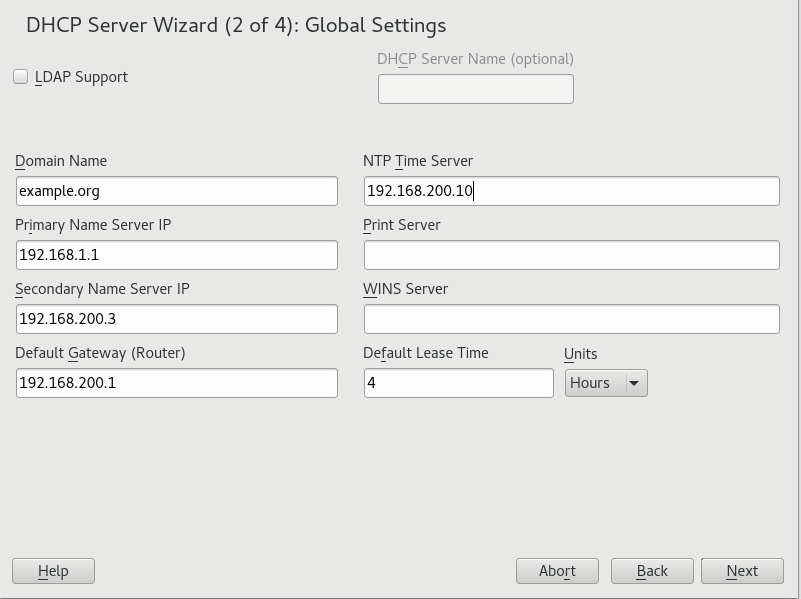Click the Units label above the dropdown
Viewport: 801px width, 599px height.
tap(580, 354)
